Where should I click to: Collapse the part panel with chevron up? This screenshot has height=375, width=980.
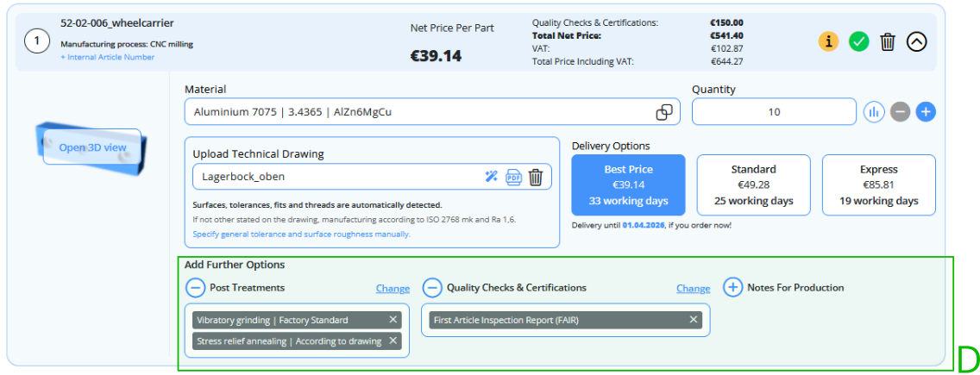coord(917,41)
